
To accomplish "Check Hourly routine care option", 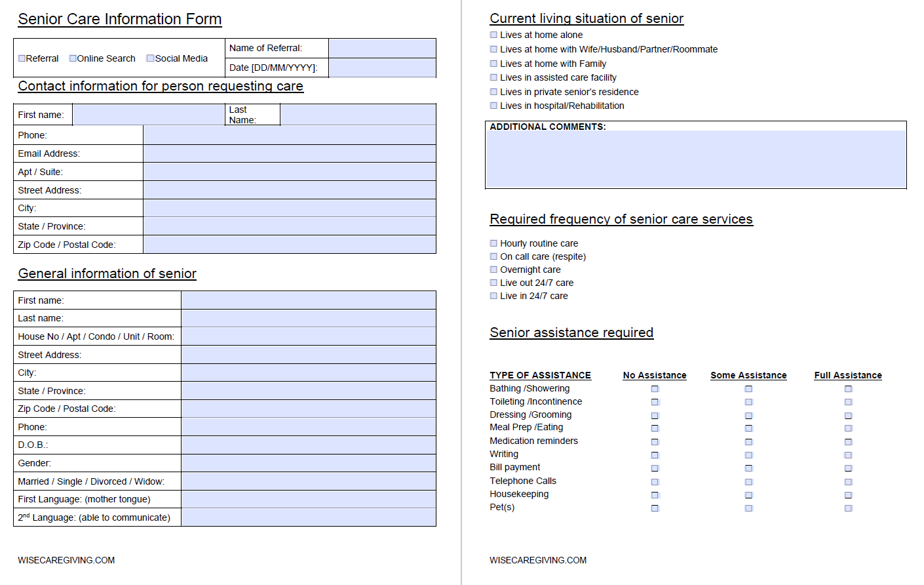I will tap(494, 243).
